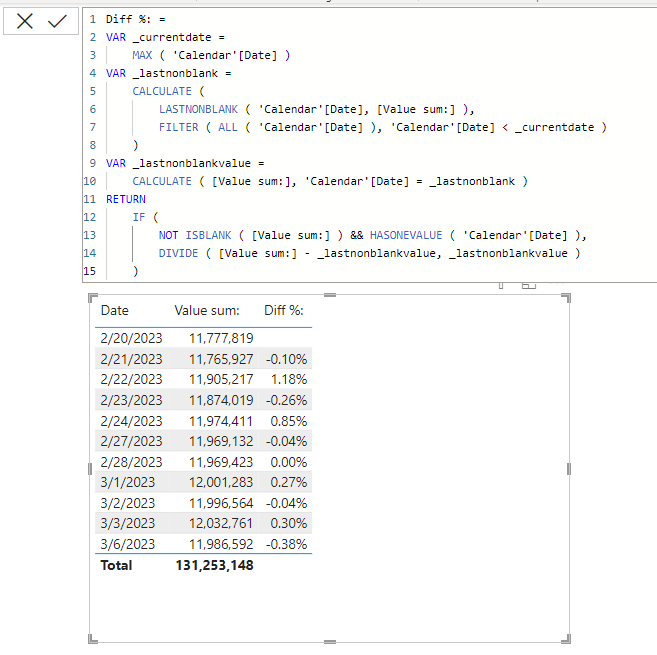
Task: Click the bottom-right resize handle of table visual
Action: pos(566,639)
